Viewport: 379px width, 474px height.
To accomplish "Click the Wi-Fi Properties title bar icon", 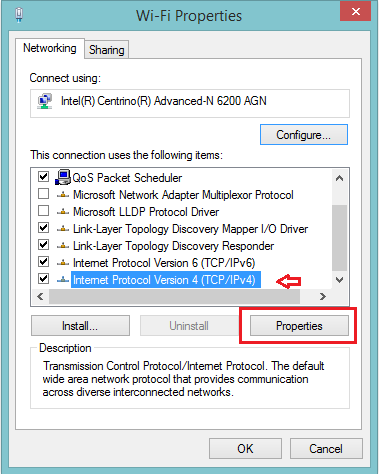I will click(19, 15).
